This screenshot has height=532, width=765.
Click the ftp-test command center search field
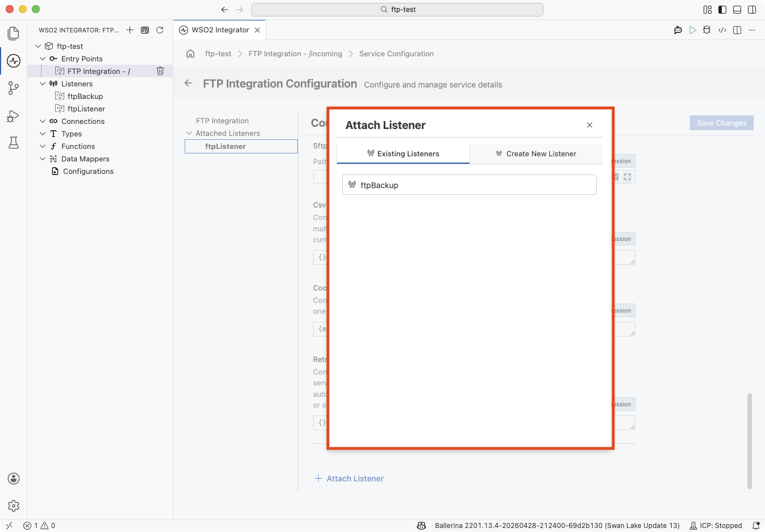click(397, 10)
